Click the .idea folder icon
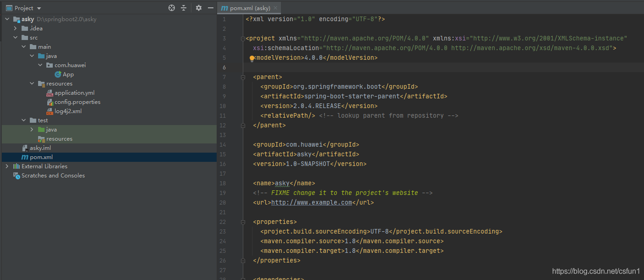 [x=25, y=29]
